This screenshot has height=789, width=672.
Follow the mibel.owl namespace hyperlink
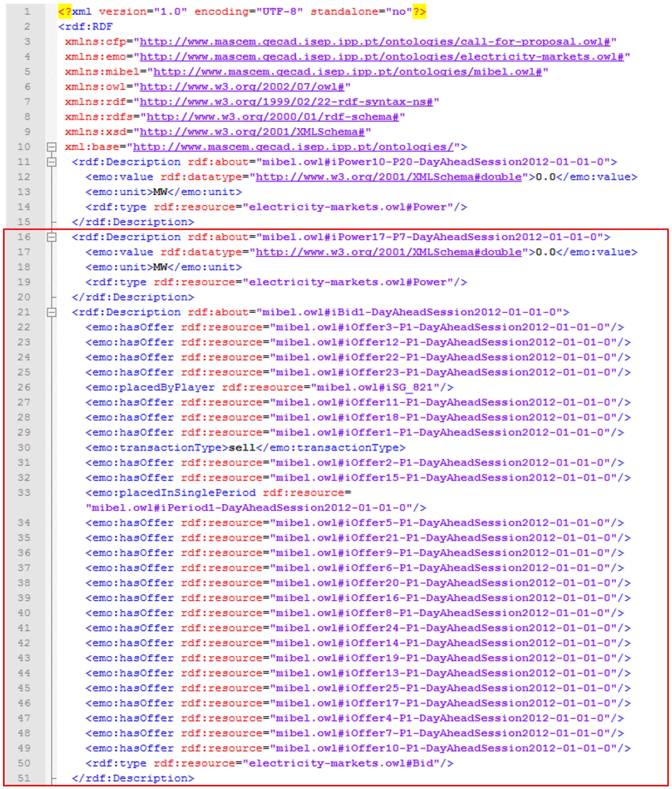347,72
